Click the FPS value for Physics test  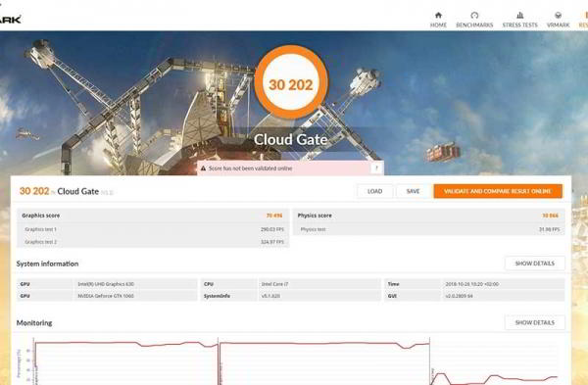(x=549, y=229)
